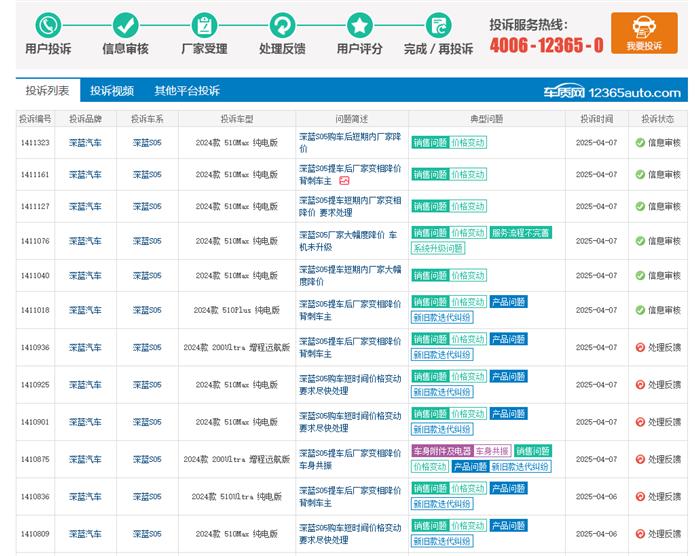The height and width of the screenshot is (556, 700).
Task: Click green status icon for complaint 1411018
Action: point(640,310)
